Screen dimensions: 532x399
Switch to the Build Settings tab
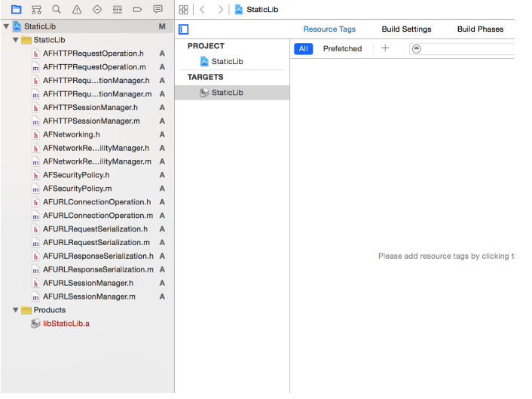click(406, 29)
